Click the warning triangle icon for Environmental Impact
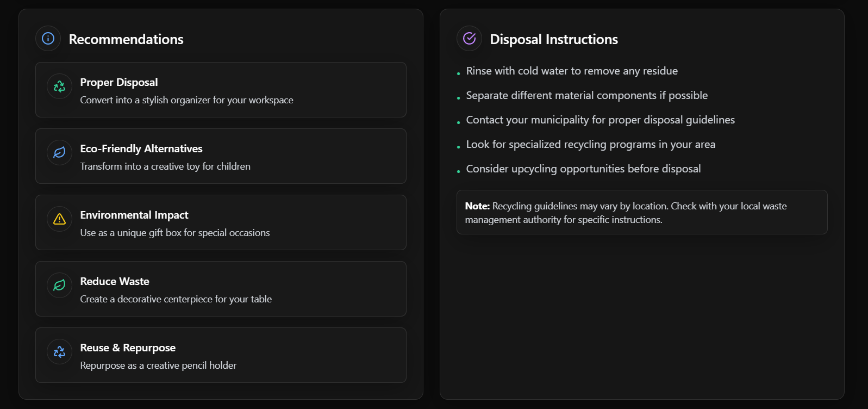 pyautogui.click(x=59, y=219)
